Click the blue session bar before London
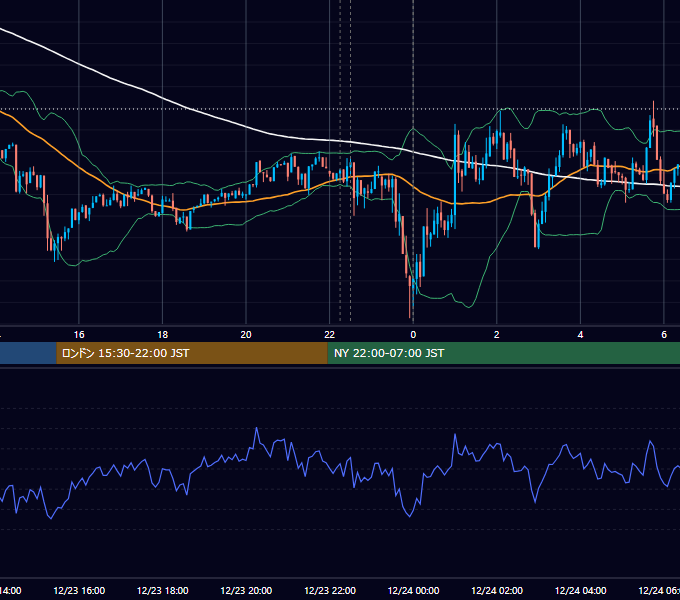This screenshot has width=680, height=600. (x=28, y=353)
